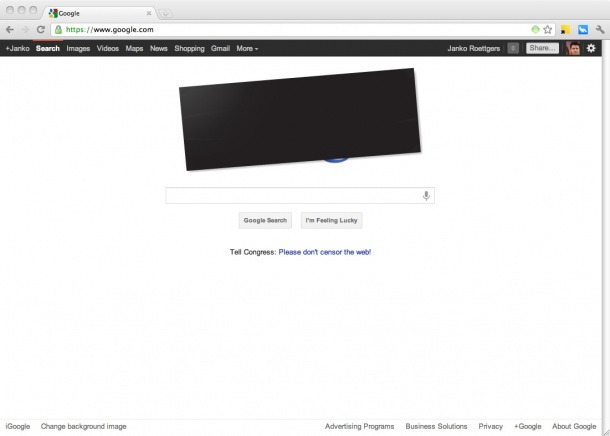Click the browser forward arrow
The height and width of the screenshot is (436, 610).
pos(25,30)
